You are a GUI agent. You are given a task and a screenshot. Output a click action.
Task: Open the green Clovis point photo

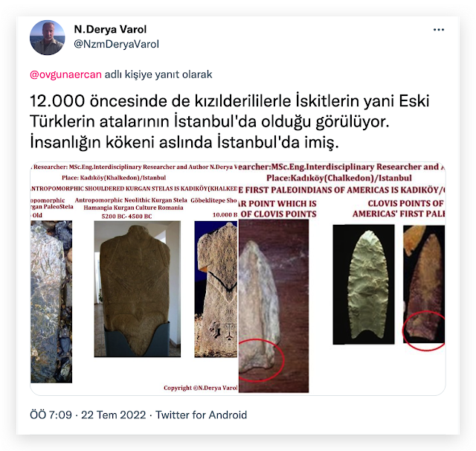(x=364, y=284)
